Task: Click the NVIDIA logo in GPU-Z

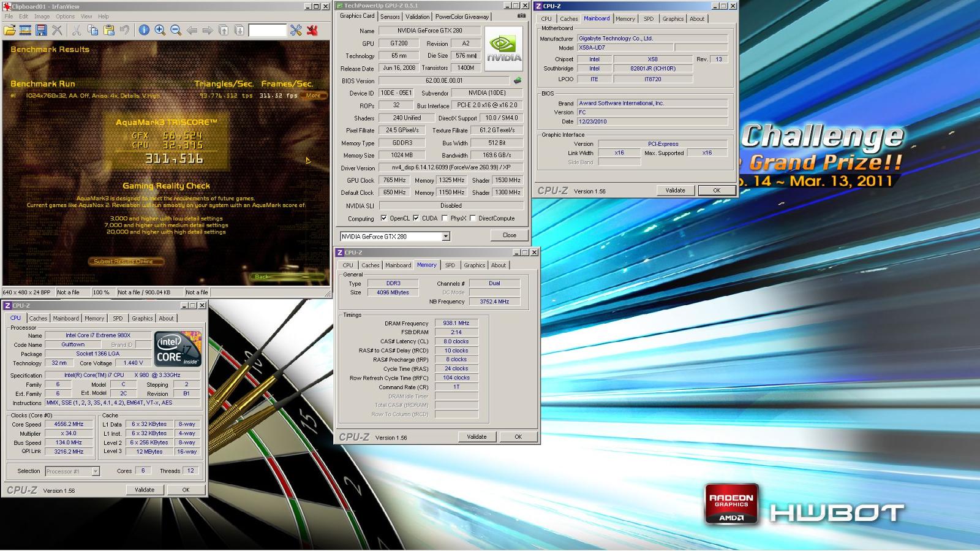Action: (504, 49)
